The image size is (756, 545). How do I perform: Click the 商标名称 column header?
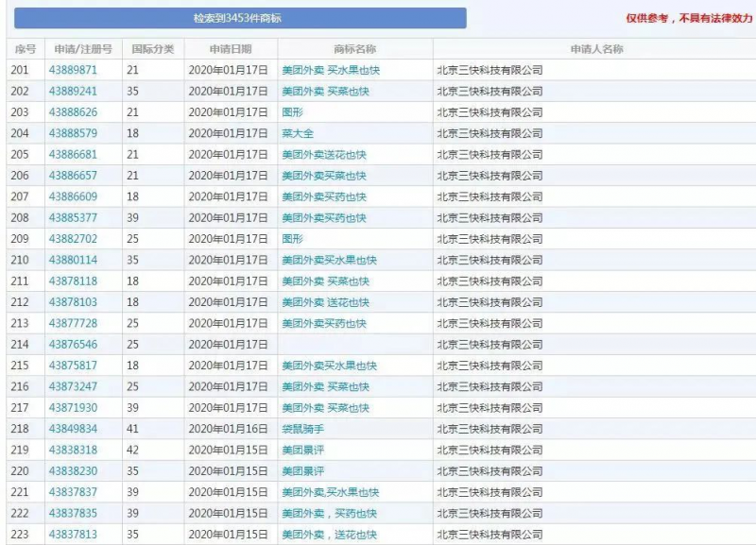pos(354,49)
